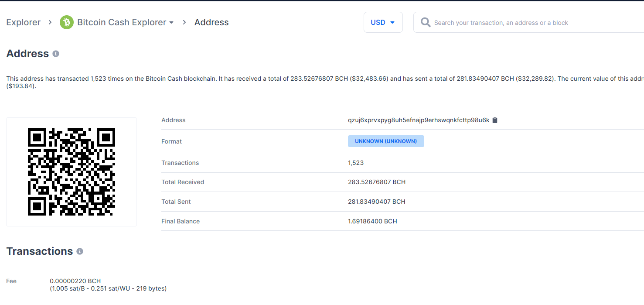Click the Address row label in table
The height and width of the screenshot is (305, 644).
(174, 120)
